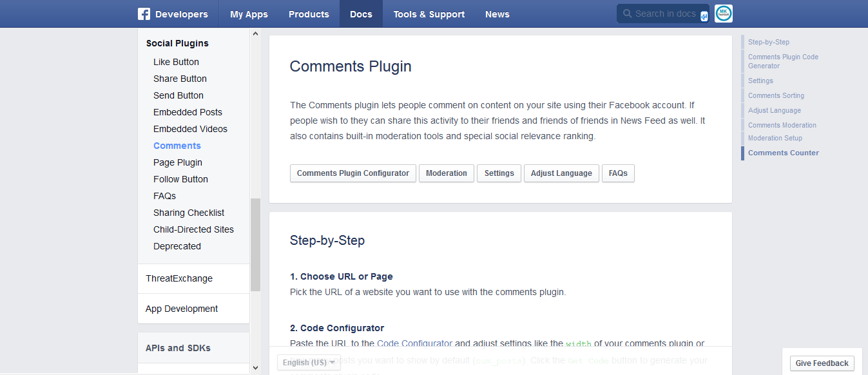Open the Code Configurator link

point(415,343)
